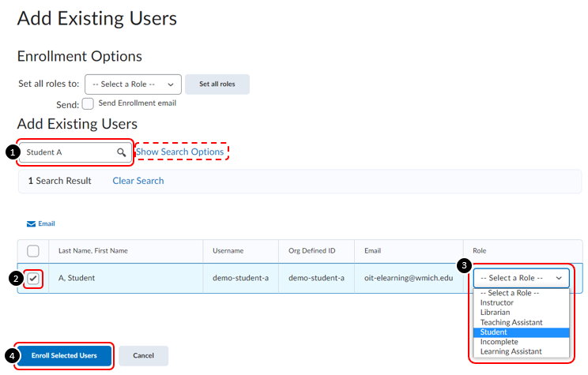The height and width of the screenshot is (375, 588).
Task: Click the oit-elearning@wmich.edu email cell
Action: pyautogui.click(x=409, y=278)
